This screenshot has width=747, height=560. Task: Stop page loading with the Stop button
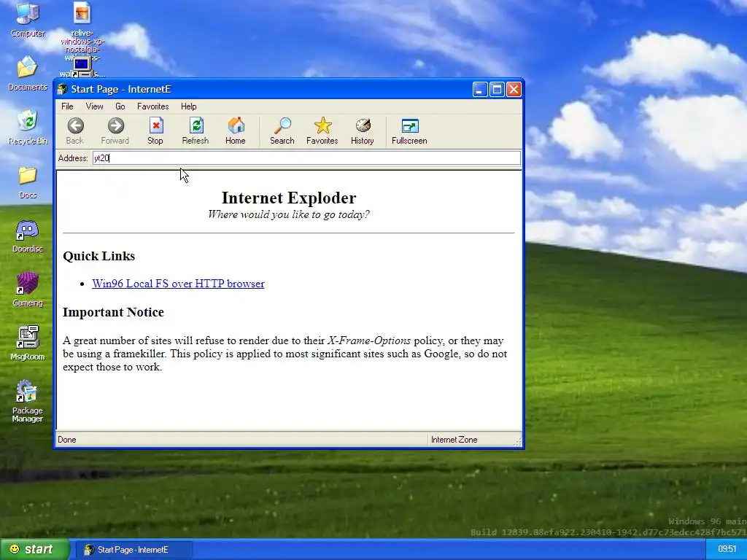[155, 131]
